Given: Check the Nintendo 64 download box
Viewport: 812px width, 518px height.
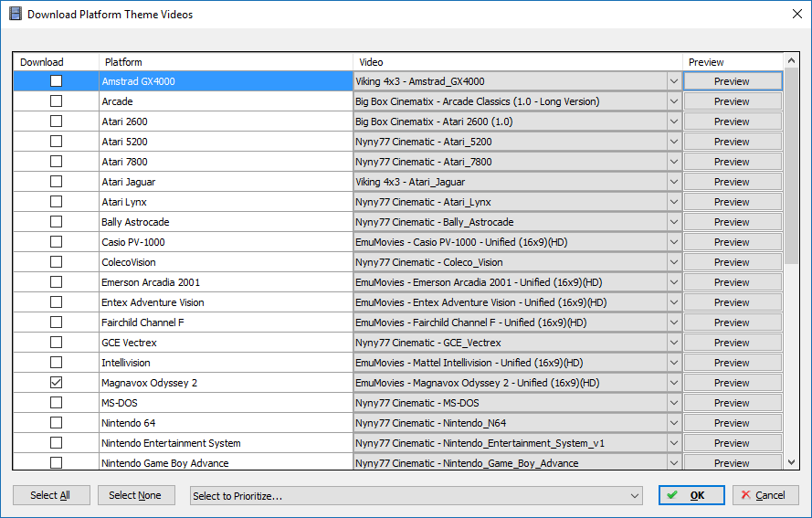Looking at the screenshot, I should point(56,423).
